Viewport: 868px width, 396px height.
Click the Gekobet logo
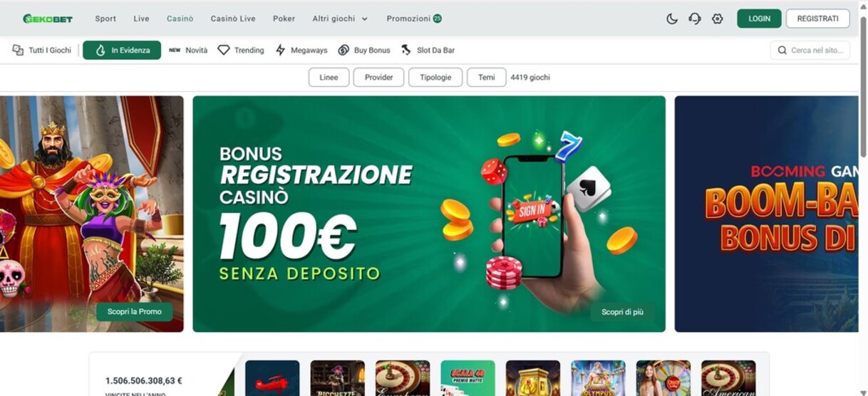[x=48, y=19]
